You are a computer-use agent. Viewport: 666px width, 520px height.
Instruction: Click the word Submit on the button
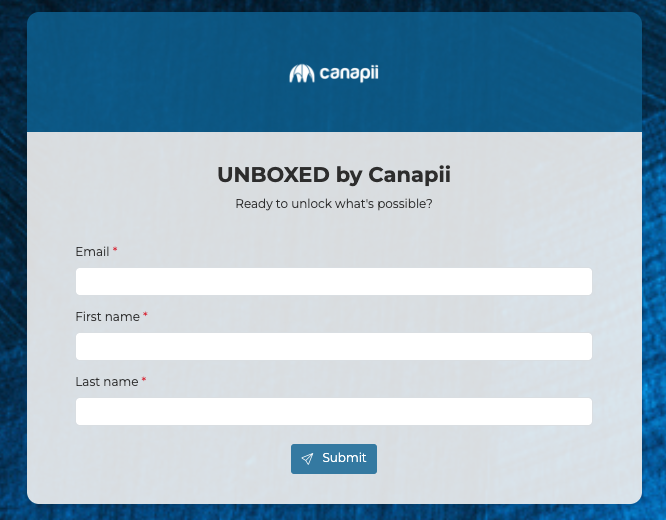point(344,458)
